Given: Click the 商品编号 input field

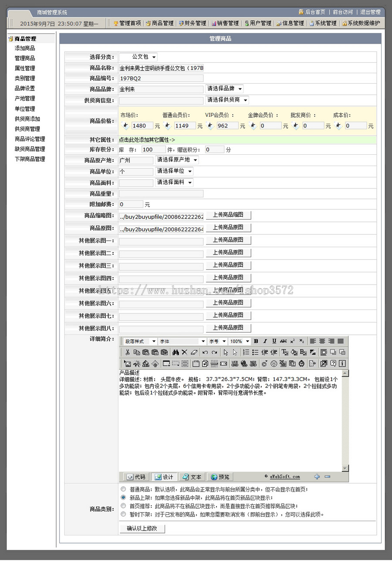Looking at the screenshot, I should [161, 78].
